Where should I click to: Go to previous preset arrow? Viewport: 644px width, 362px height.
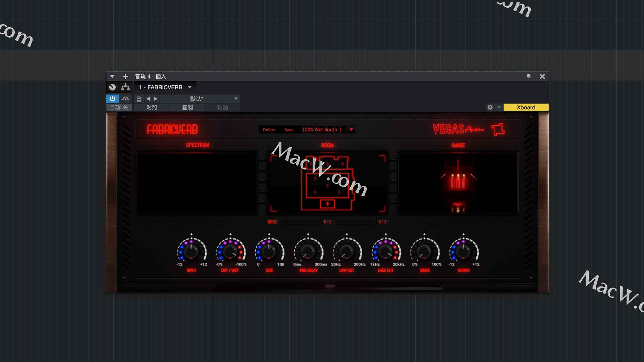coord(148,99)
